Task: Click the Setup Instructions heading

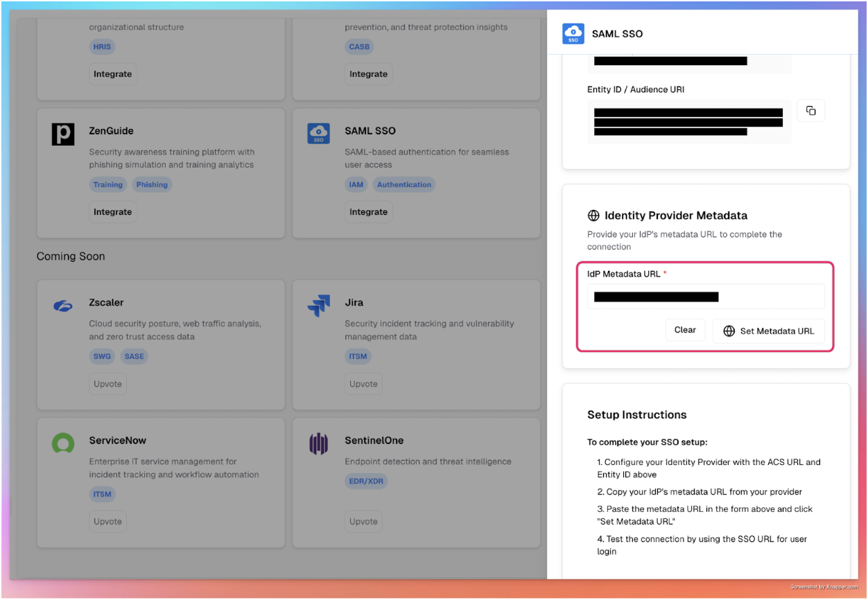Action: pos(636,415)
